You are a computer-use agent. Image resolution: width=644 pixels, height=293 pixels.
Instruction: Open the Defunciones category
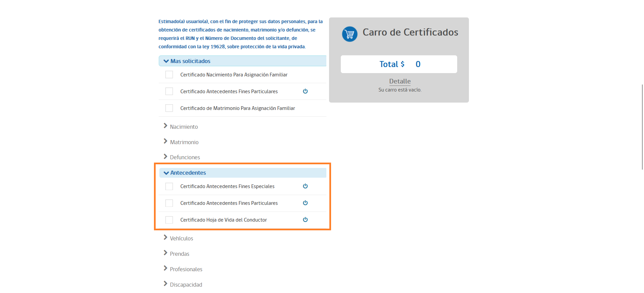pos(184,157)
